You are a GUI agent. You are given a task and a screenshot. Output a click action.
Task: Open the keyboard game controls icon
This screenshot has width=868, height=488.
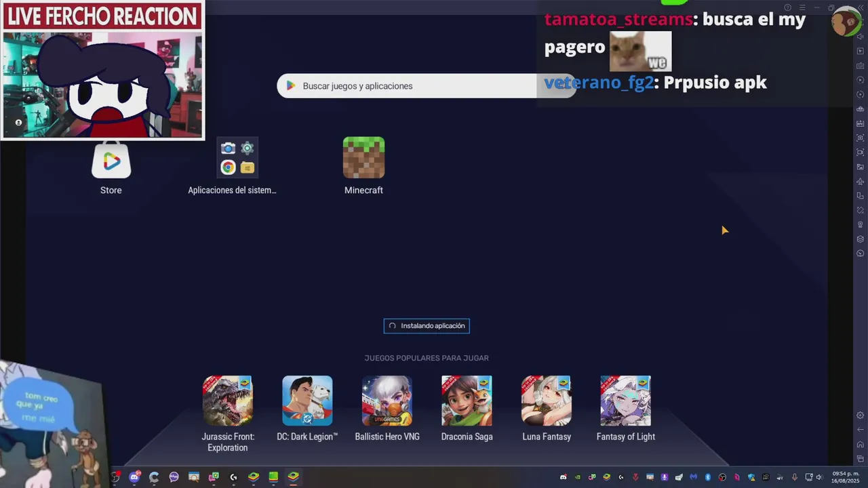[861, 66]
